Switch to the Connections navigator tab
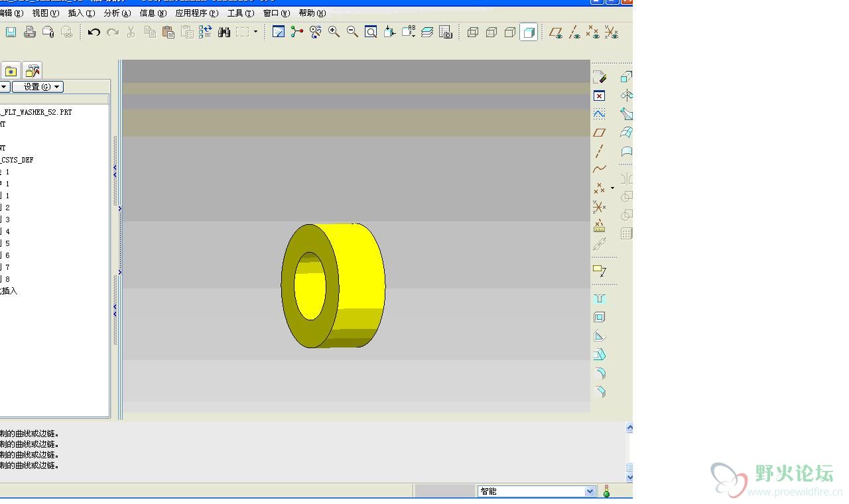849x504 pixels. point(32,71)
